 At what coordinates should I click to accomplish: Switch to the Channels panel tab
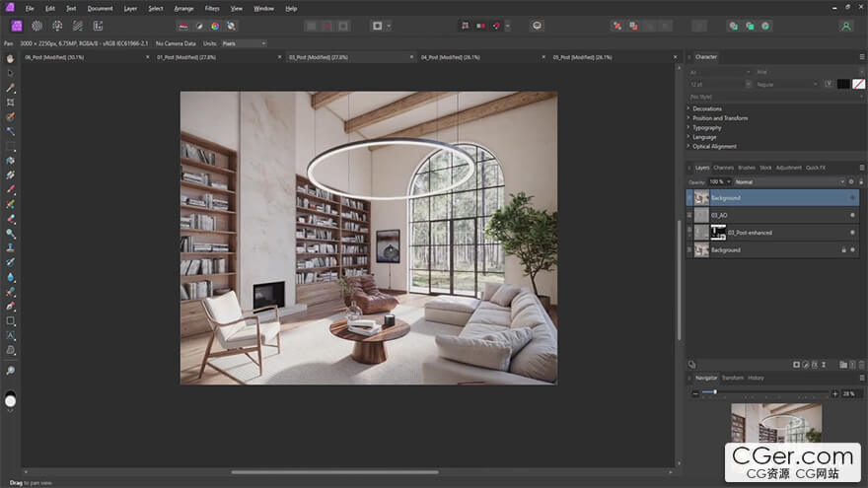[723, 168]
